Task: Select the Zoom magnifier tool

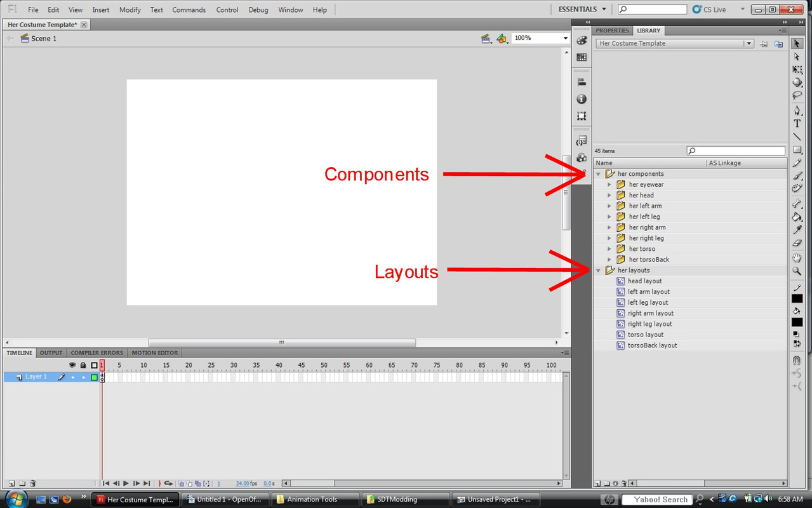Action: [x=797, y=271]
